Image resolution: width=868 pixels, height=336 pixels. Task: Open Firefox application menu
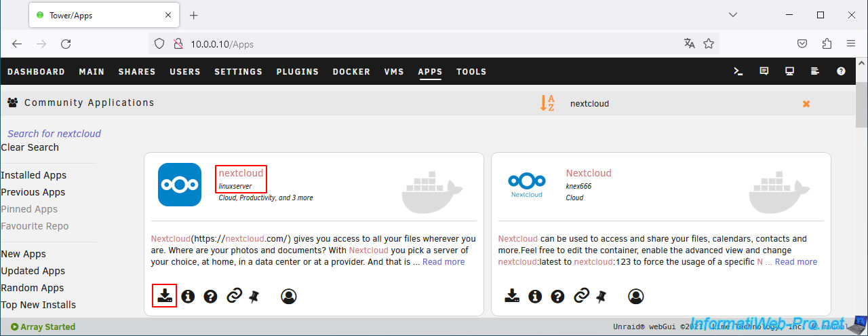click(851, 43)
